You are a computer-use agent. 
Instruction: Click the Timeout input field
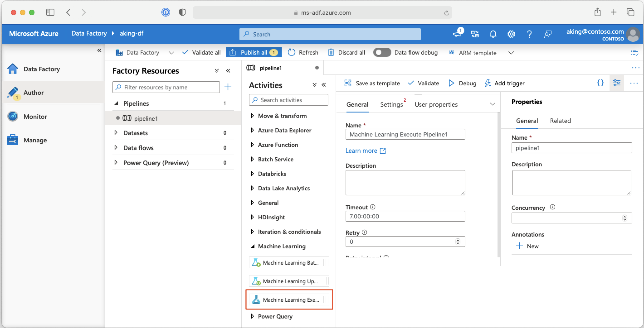405,216
